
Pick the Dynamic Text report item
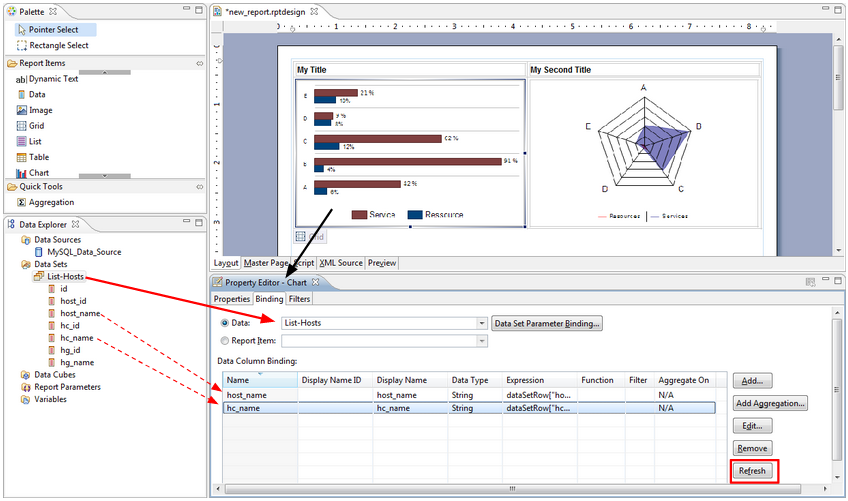(52, 78)
